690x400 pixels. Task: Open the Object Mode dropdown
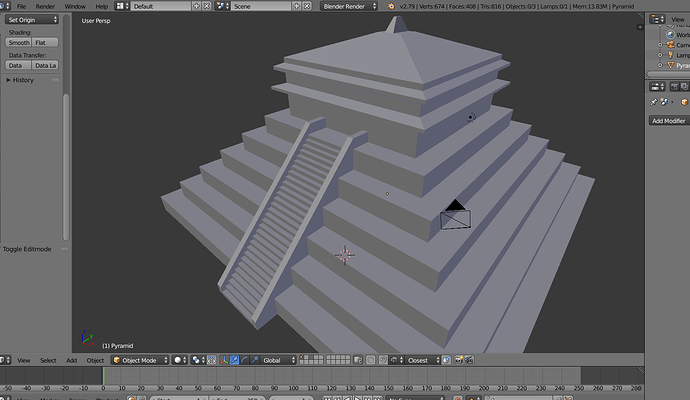pos(139,360)
